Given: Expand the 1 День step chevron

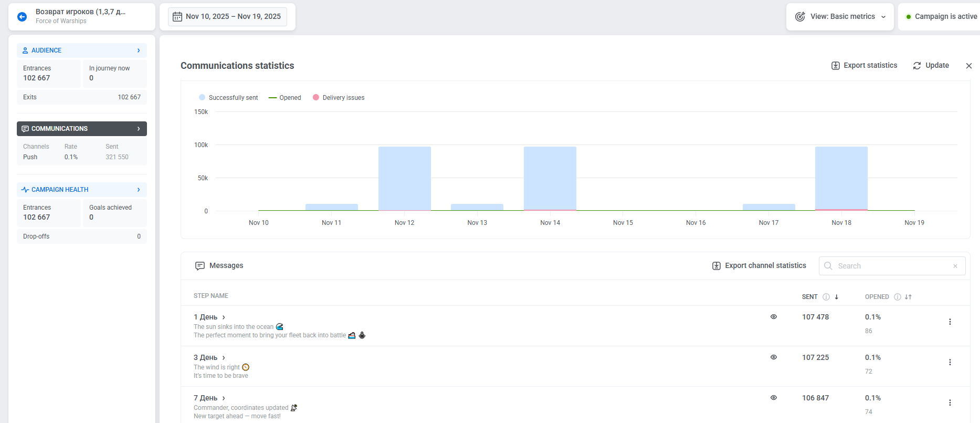Looking at the screenshot, I should click(x=224, y=317).
